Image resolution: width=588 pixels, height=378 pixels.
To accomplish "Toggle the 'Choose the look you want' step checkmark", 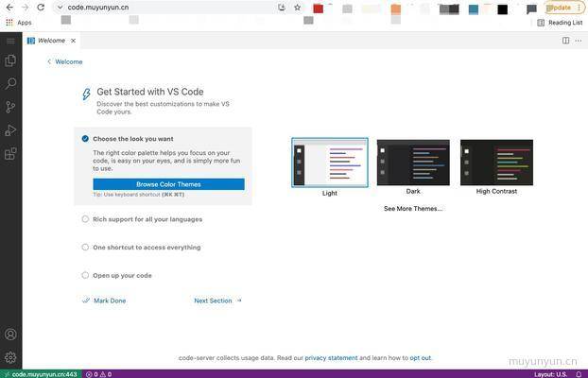I will (x=85, y=139).
